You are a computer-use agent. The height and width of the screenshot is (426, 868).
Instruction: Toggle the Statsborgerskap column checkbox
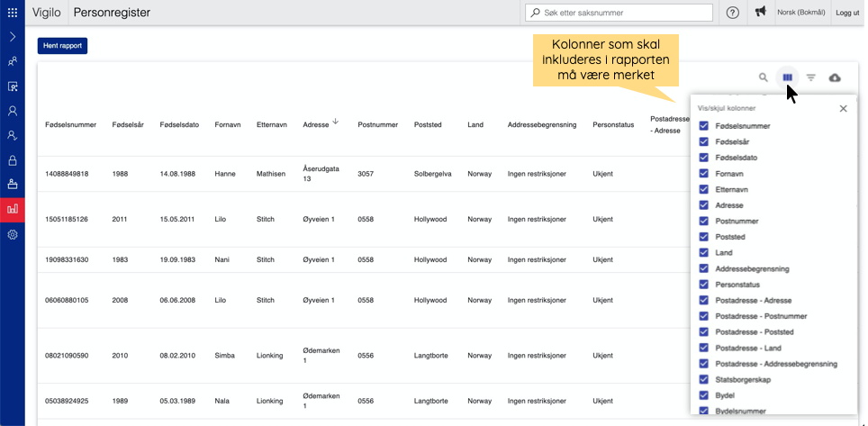(704, 380)
